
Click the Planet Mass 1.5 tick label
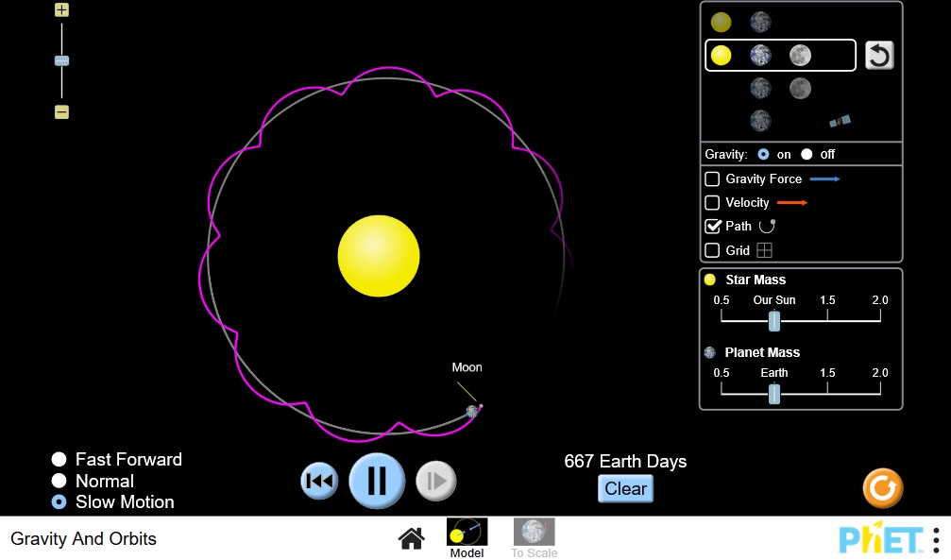click(x=827, y=373)
